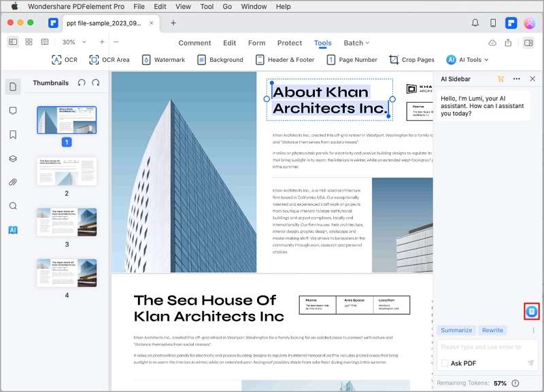This screenshot has height=392, width=544.
Task: Rotate thumbnails clockwise
Action: (x=96, y=82)
